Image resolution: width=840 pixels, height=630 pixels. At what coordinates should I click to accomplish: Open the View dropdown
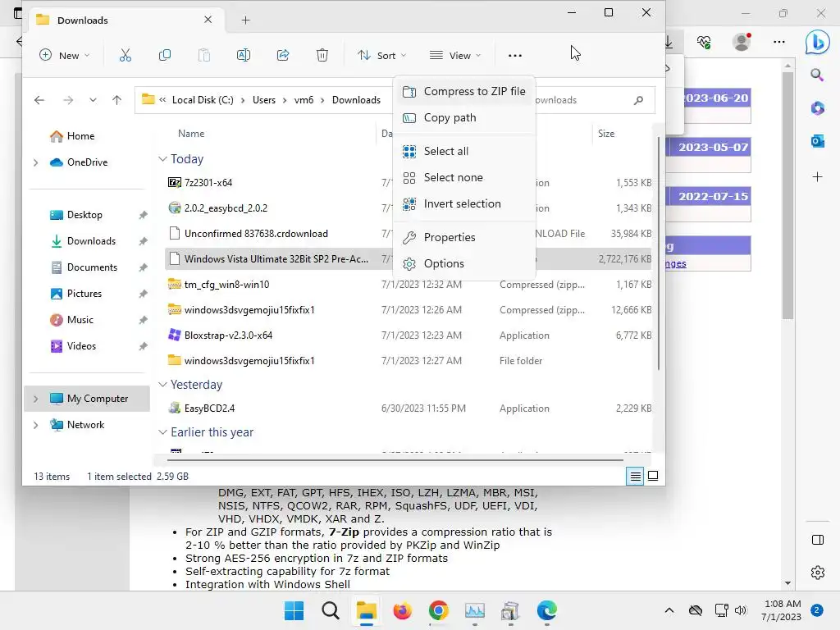pyautogui.click(x=455, y=55)
